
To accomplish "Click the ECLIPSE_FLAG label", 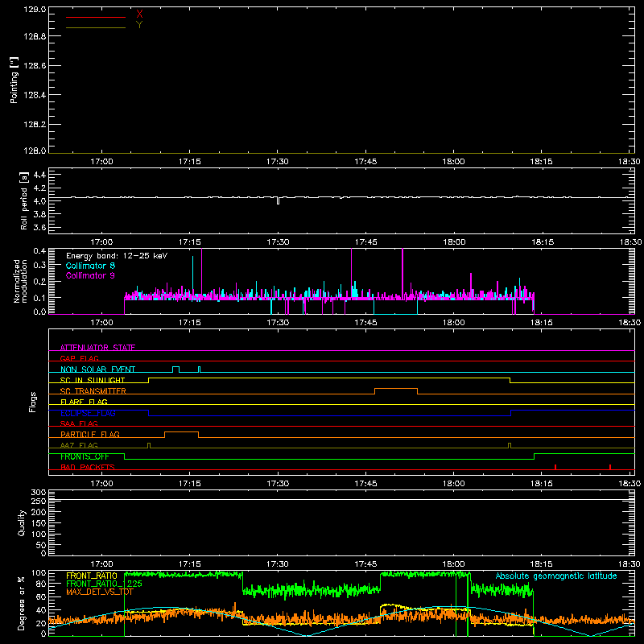I will [88, 413].
